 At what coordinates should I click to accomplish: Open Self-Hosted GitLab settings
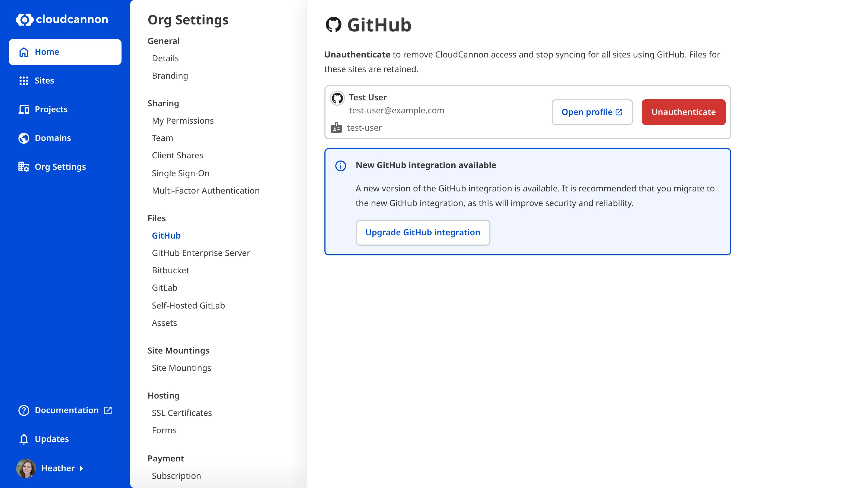coord(188,306)
